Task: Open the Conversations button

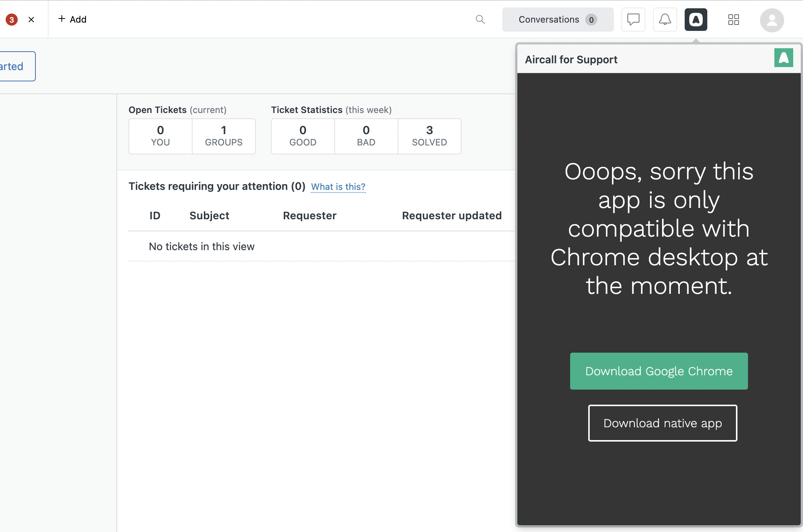Action: click(x=557, y=20)
